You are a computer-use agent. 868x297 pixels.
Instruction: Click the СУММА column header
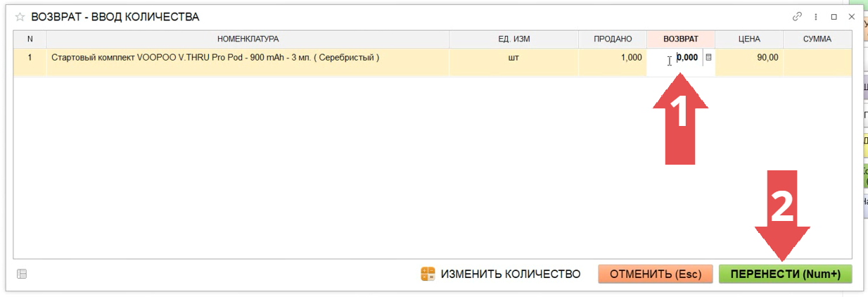(x=817, y=39)
